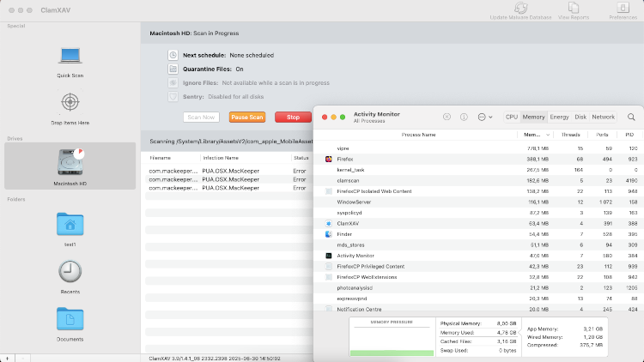Select the mds_stores process row
The image size is (644, 362).
pos(479,244)
